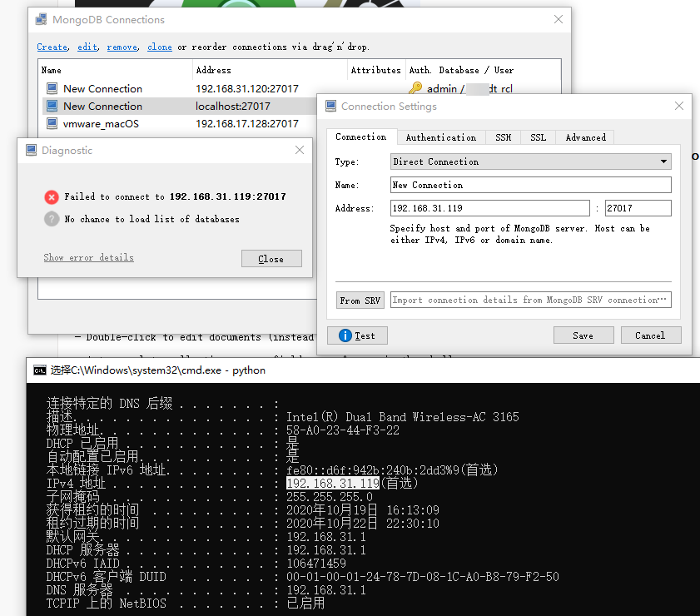
Task: Focus the Address host input field
Action: tap(489, 208)
